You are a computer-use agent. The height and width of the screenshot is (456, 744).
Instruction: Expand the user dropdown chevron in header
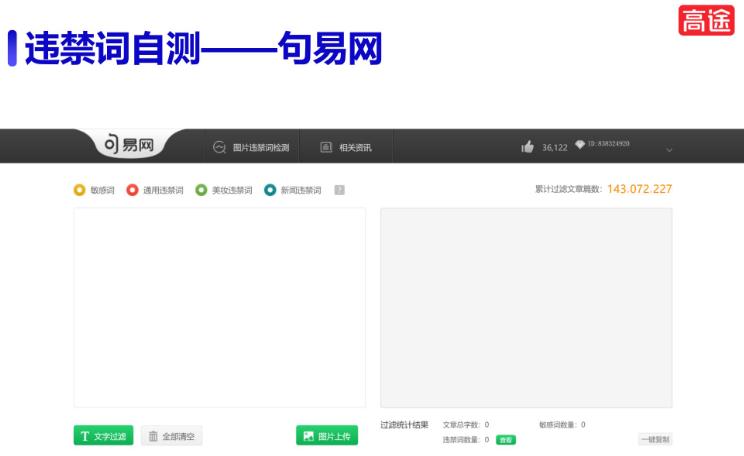coord(669,149)
